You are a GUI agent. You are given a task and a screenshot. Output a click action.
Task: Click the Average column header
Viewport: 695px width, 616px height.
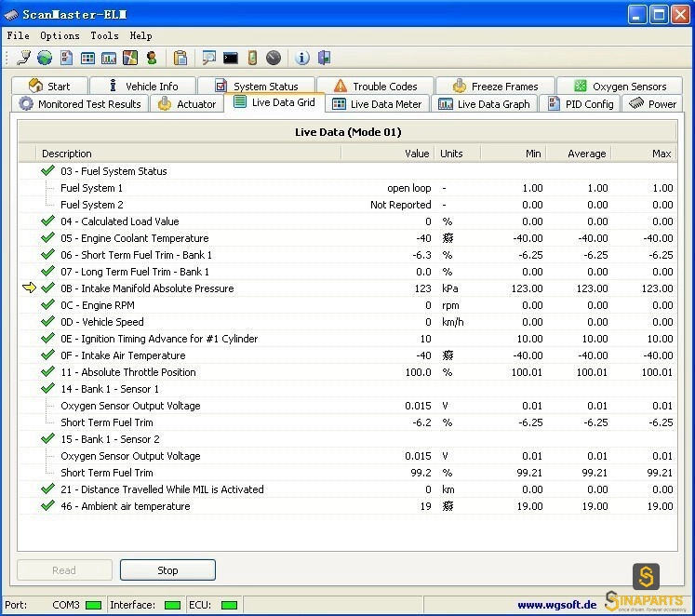[579, 154]
